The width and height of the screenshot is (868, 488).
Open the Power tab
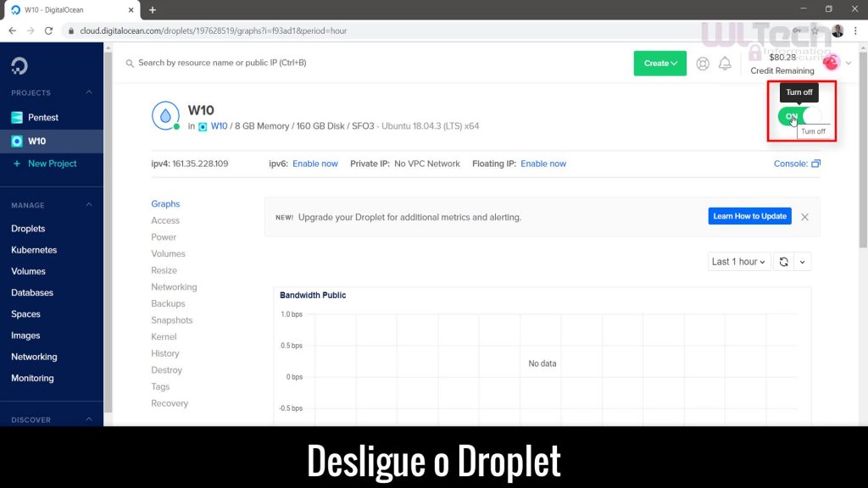click(164, 237)
